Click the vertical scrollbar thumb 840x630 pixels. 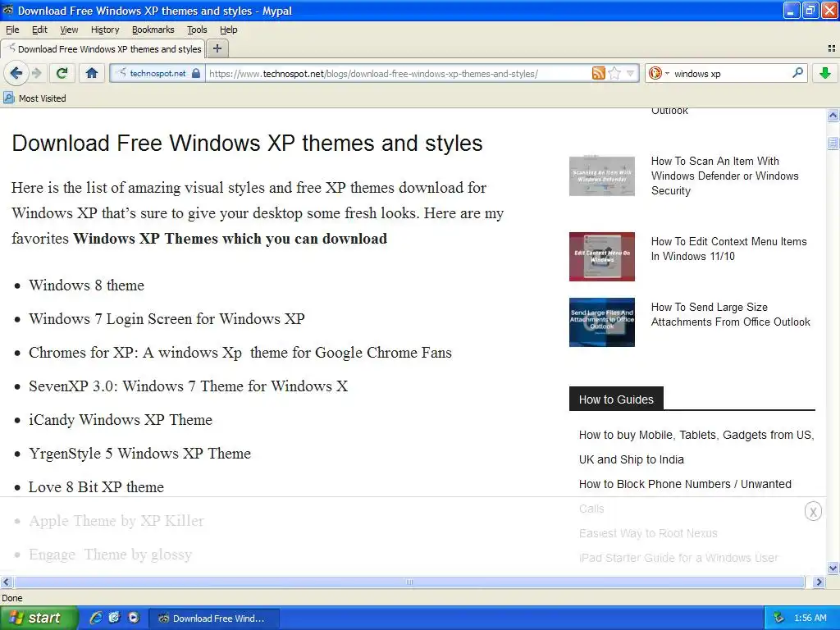click(833, 143)
